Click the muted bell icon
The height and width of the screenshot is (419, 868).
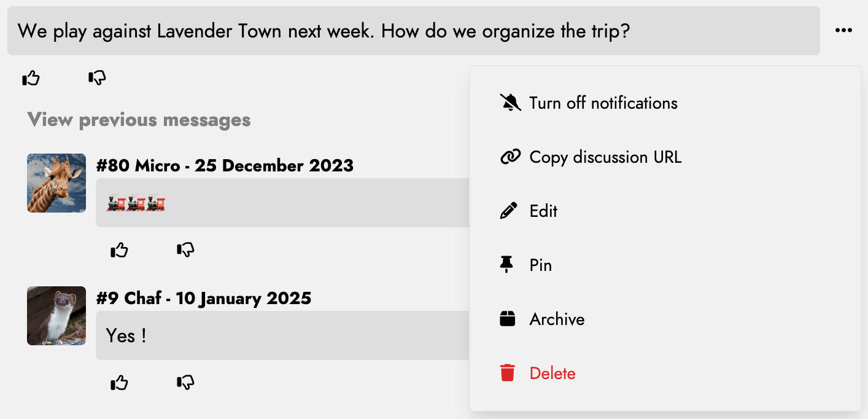tap(510, 103)
